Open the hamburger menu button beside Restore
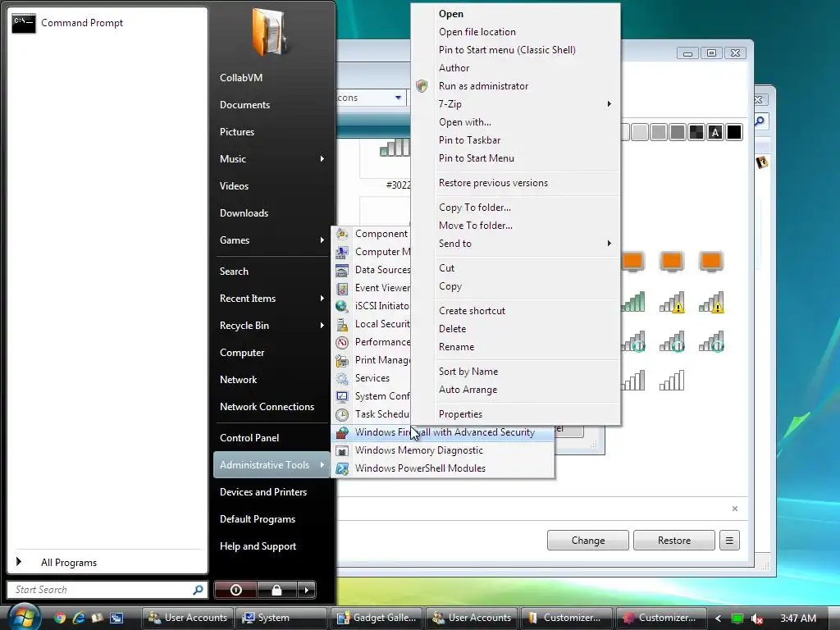The image size is (840, 630). click(x=729, y=541)
